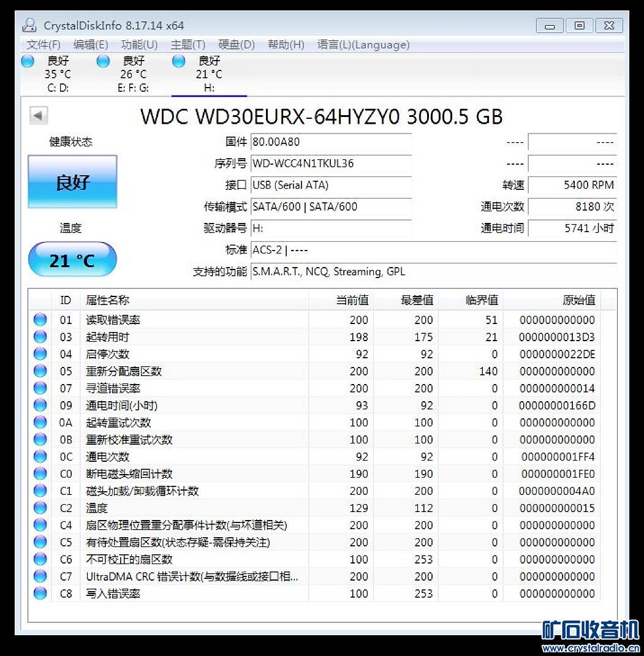Screen dimensions: 644x656
Task: Click the standard field ACS-2 | ----
Action: pyautogui.click(x=433, y=250)
